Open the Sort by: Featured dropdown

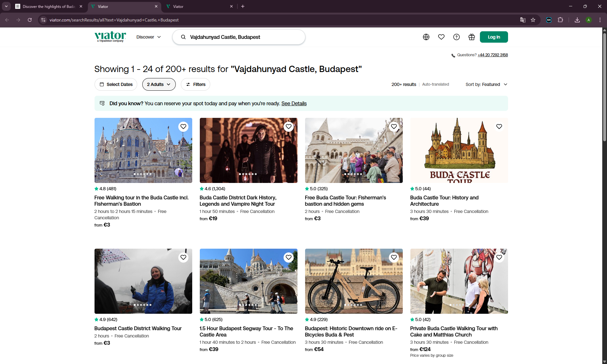pyautogui.click(x=486, y=84)
